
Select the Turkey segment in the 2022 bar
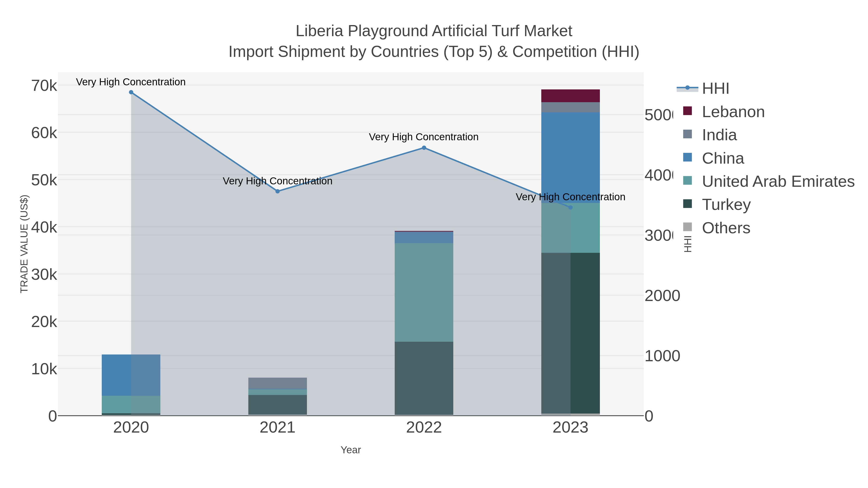tap(424, 378)
